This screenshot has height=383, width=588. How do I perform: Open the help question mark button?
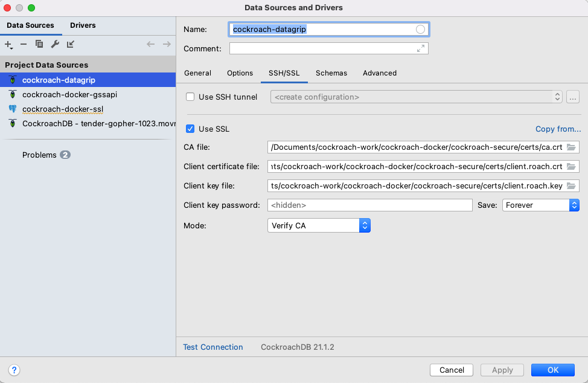pyautogui.click(x=14, y=370)
